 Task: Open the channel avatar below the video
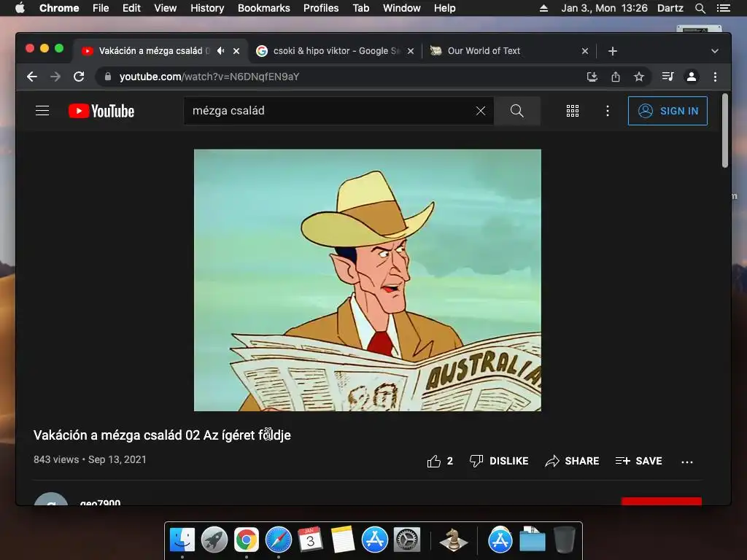tap(51, 499)
